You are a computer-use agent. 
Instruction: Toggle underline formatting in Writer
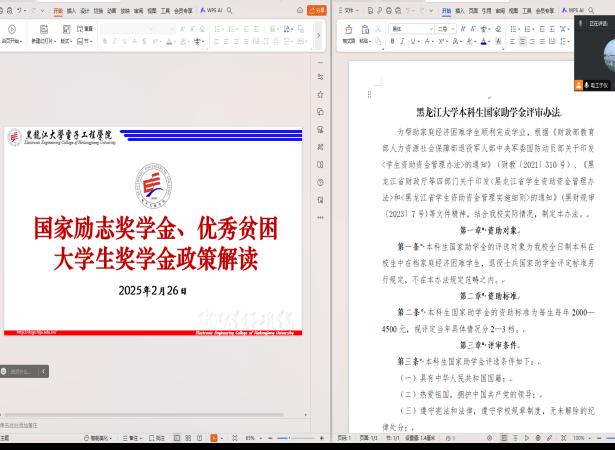pos(412,42)
